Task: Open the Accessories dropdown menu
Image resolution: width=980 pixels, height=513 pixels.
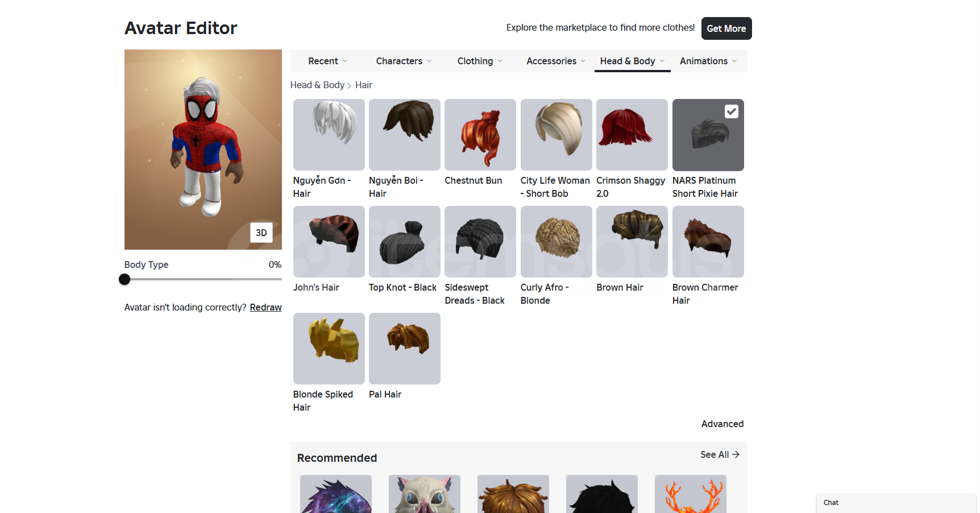Action: tap(556, 61)
